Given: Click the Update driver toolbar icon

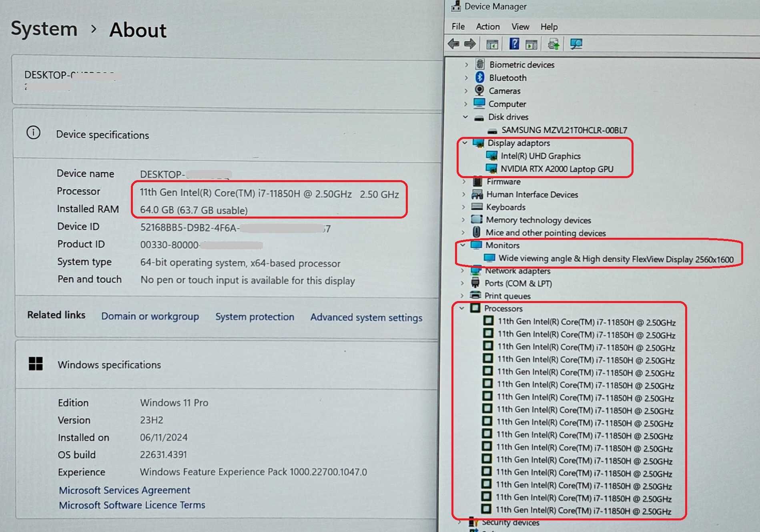Looking at the screenshot, I should click(x=553, y=44).
